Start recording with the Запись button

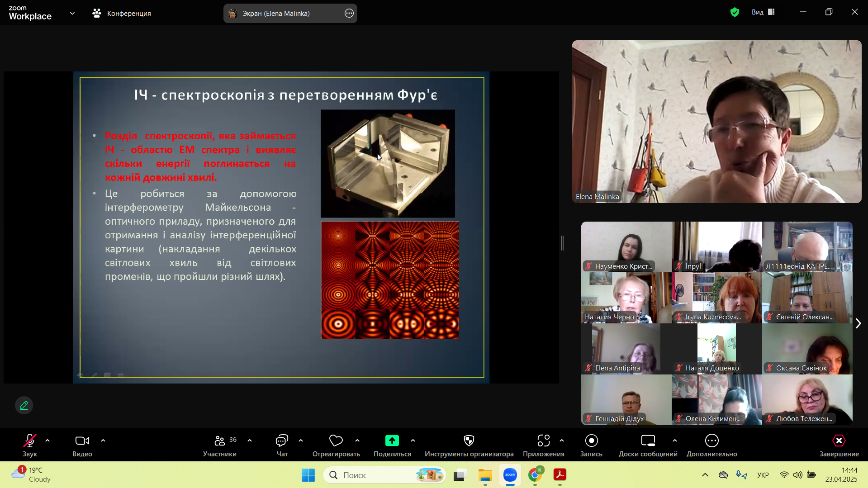[x=591, y=445]
